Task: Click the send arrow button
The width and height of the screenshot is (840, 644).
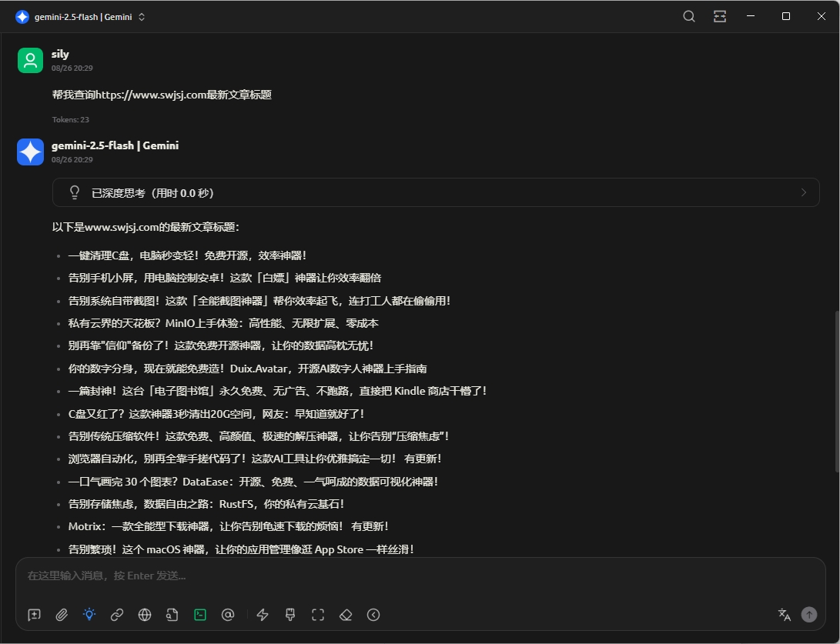Action: coord(809,615)
